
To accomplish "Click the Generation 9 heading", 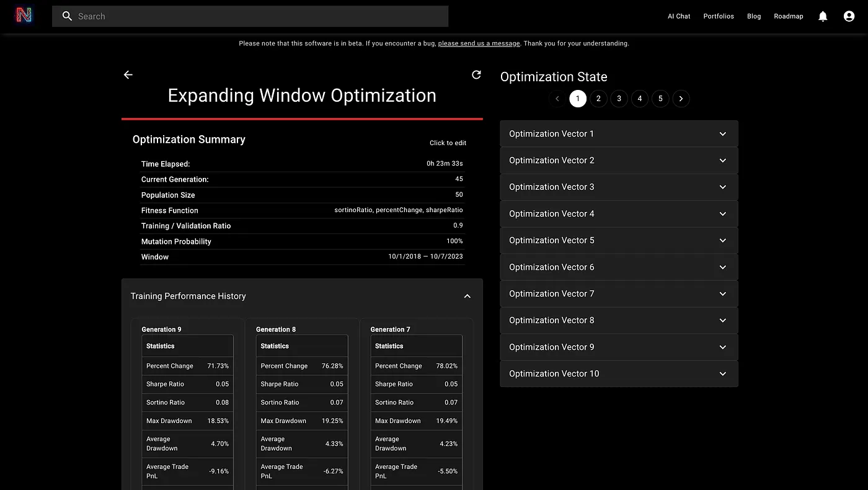I will [161, 329].
